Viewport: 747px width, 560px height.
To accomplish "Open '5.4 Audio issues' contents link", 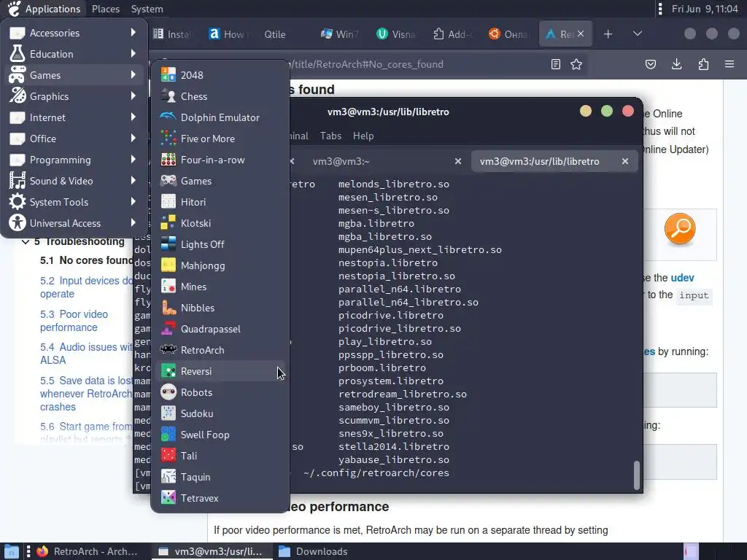I will pos(86,354).
